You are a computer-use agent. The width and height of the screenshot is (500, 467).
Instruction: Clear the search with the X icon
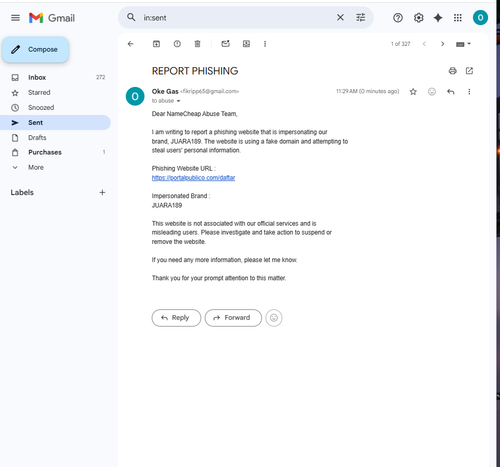340,17
